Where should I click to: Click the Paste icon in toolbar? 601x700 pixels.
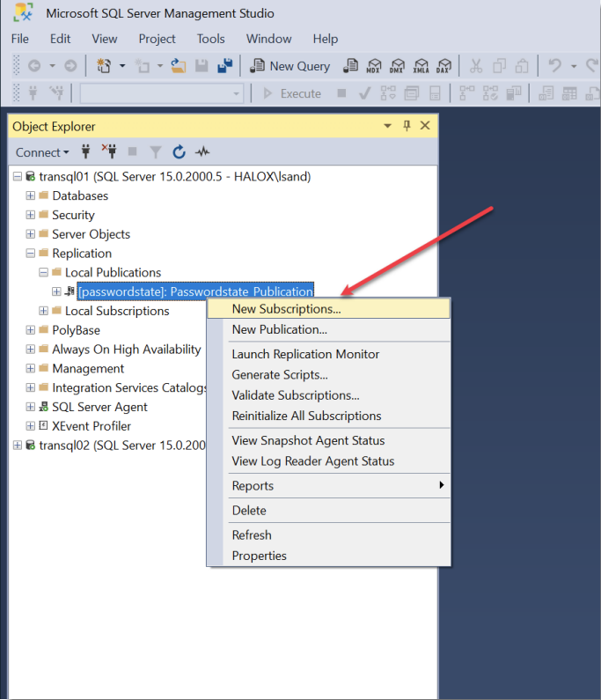click(522, 66)
